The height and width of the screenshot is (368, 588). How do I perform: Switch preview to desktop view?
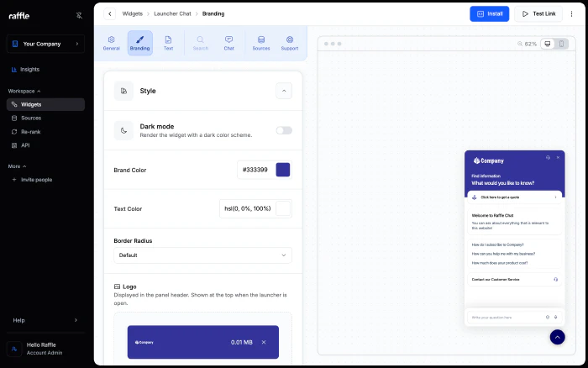pos(548,44)
